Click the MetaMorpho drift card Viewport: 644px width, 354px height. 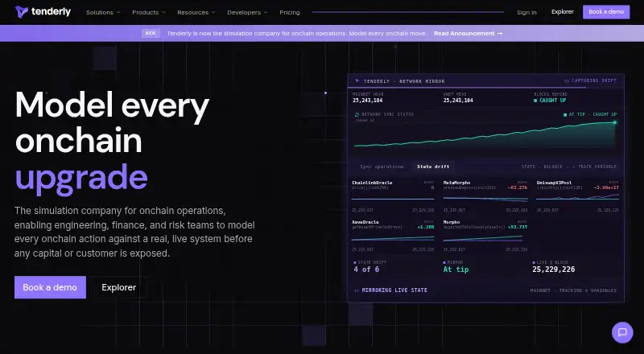(485, 196)
